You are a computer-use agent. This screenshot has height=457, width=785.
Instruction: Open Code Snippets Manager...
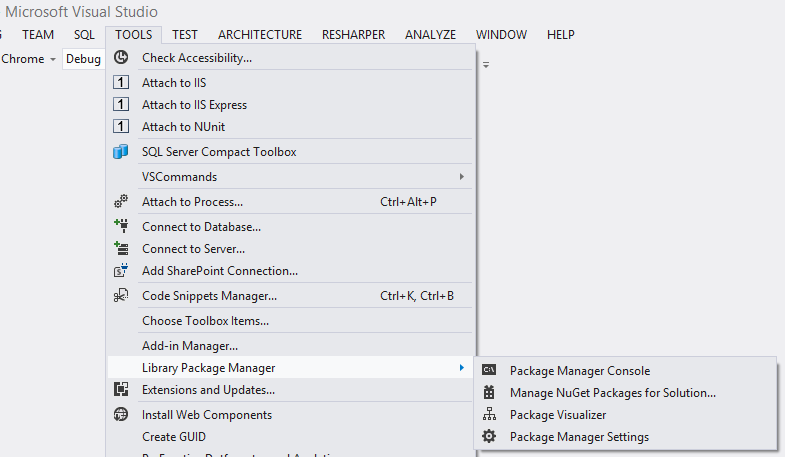pos(291,296)
